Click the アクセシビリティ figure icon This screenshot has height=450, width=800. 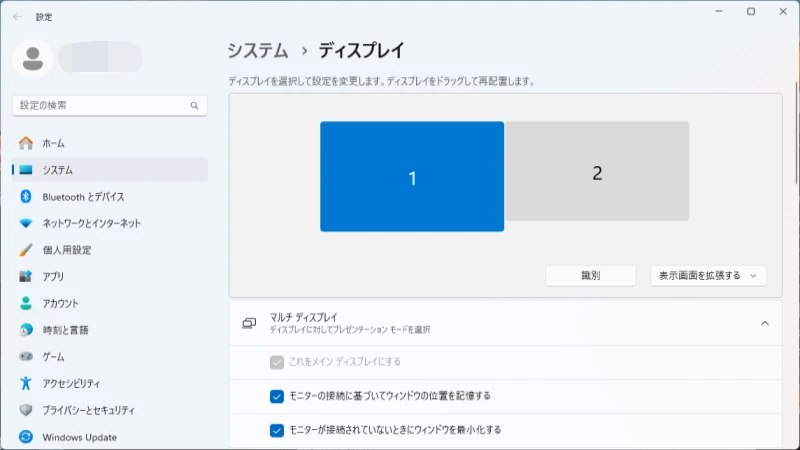[26, 383]
